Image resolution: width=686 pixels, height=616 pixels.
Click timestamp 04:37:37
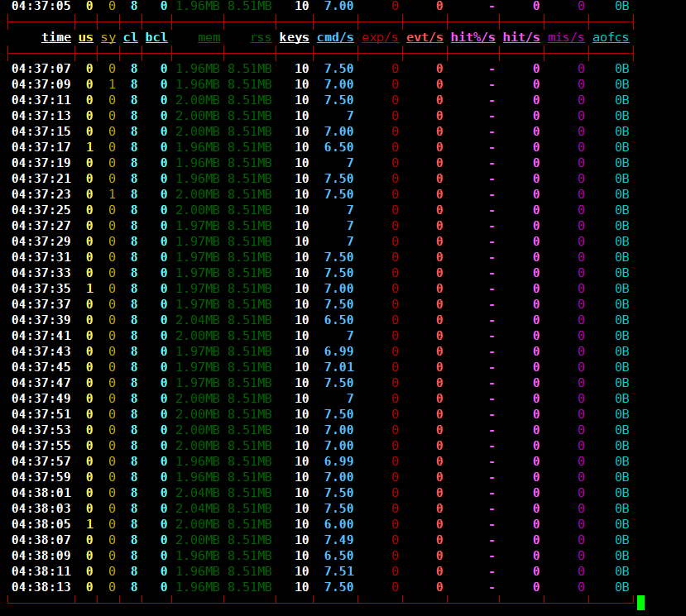coord(41,304)
